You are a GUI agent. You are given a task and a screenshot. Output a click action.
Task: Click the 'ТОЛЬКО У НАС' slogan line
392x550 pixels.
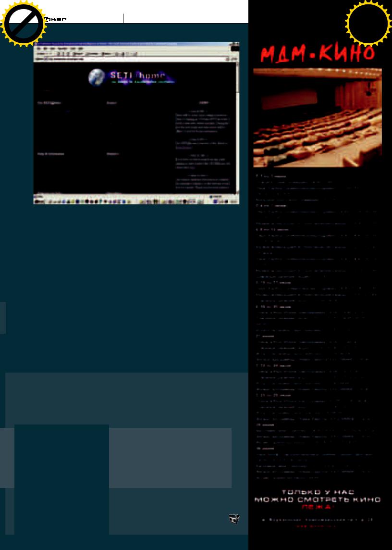pos(318,492)
